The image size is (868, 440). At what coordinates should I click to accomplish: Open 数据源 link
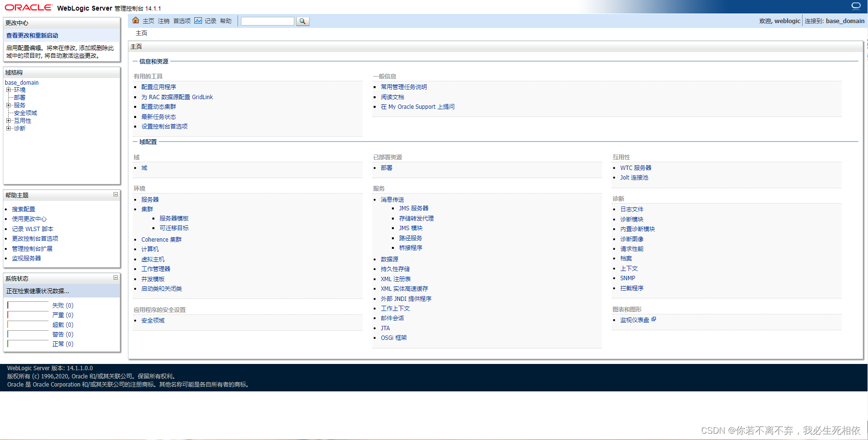[x=390, y=259]
